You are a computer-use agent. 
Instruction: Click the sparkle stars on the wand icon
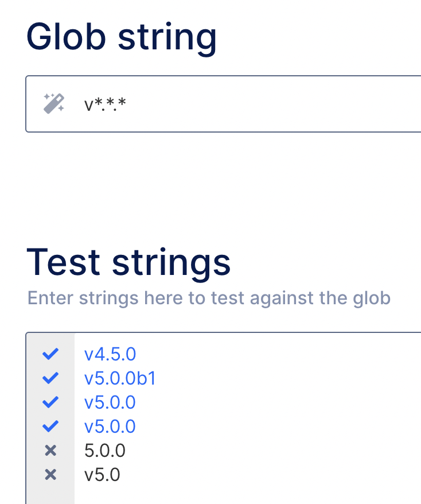(x=48, y=96)
